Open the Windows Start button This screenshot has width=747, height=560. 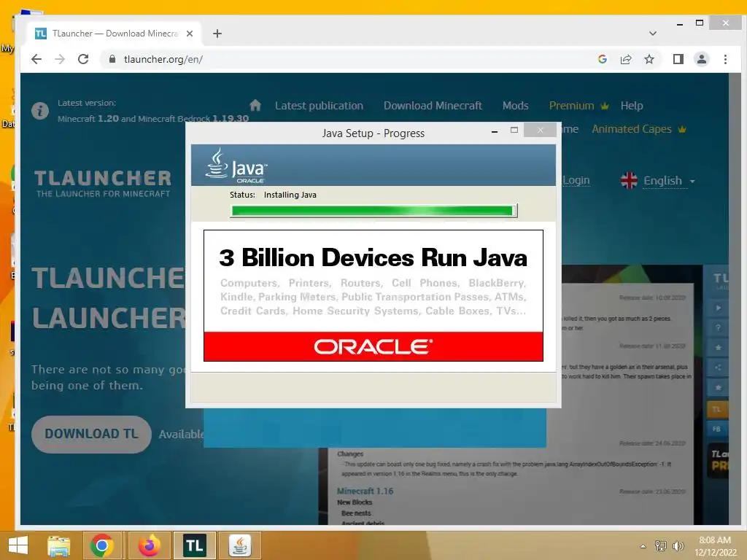(x=18, y=545)
